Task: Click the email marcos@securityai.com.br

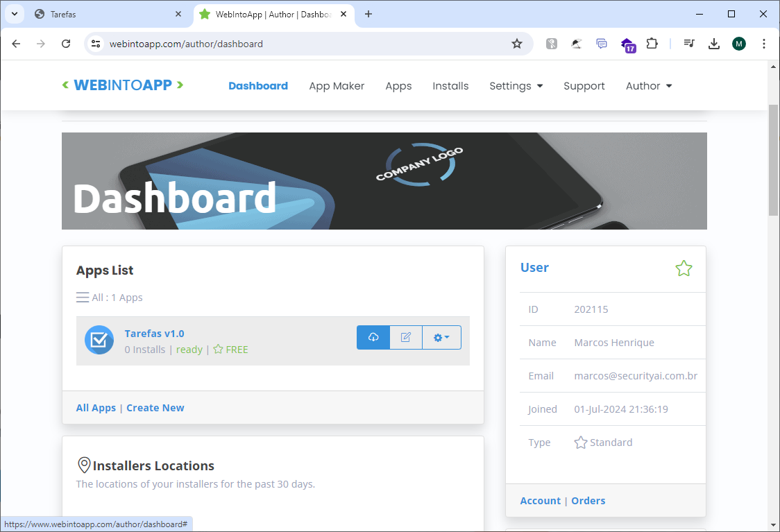Action: coord(636,376)
